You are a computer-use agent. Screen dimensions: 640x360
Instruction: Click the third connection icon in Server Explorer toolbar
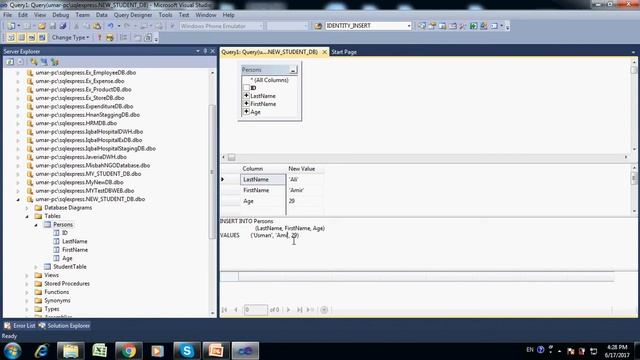55,62
